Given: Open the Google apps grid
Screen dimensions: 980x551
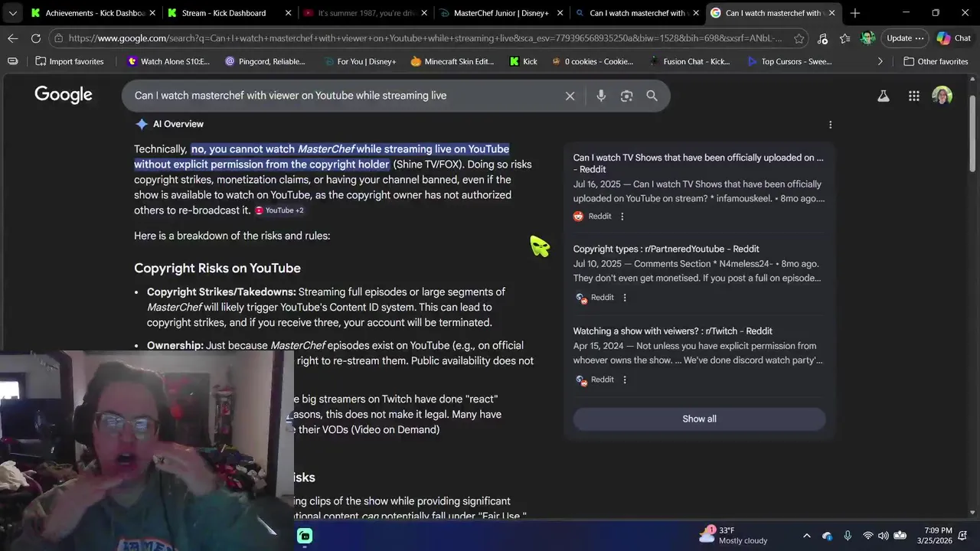Looking at the screenshot, I should click(x=914, y=96).
